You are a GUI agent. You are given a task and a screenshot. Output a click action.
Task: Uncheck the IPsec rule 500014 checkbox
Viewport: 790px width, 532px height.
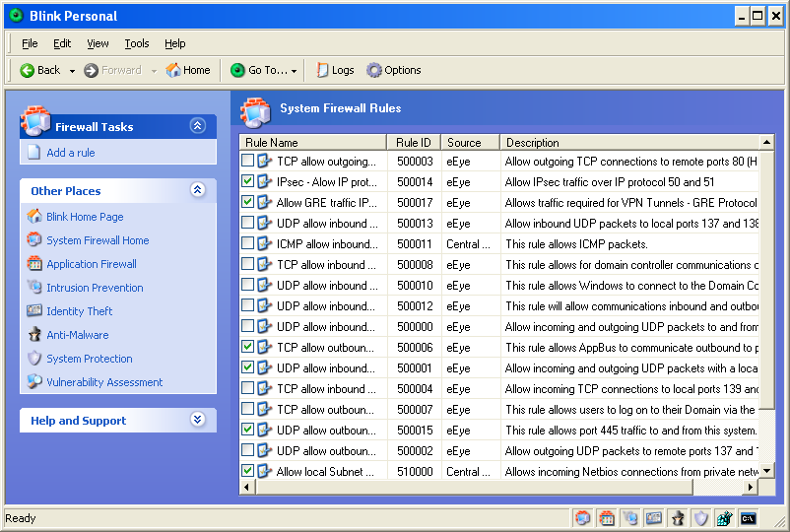247,181
